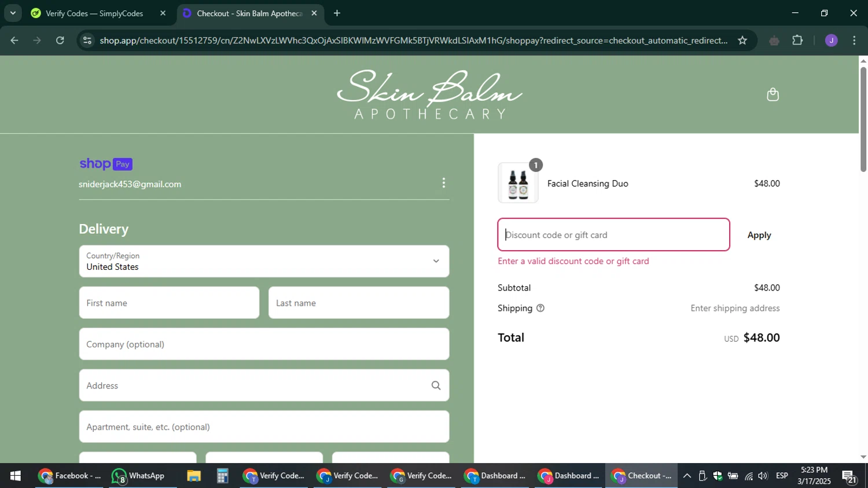Screen dimensions: 868x488
Task: Focus the discount code or gift card field
Action: [613, 234]
